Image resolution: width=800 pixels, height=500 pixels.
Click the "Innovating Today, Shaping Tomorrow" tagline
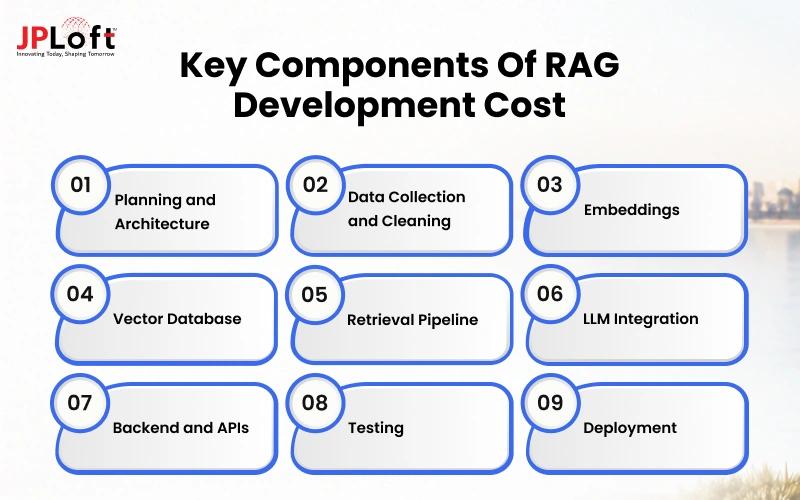(66, 54)
